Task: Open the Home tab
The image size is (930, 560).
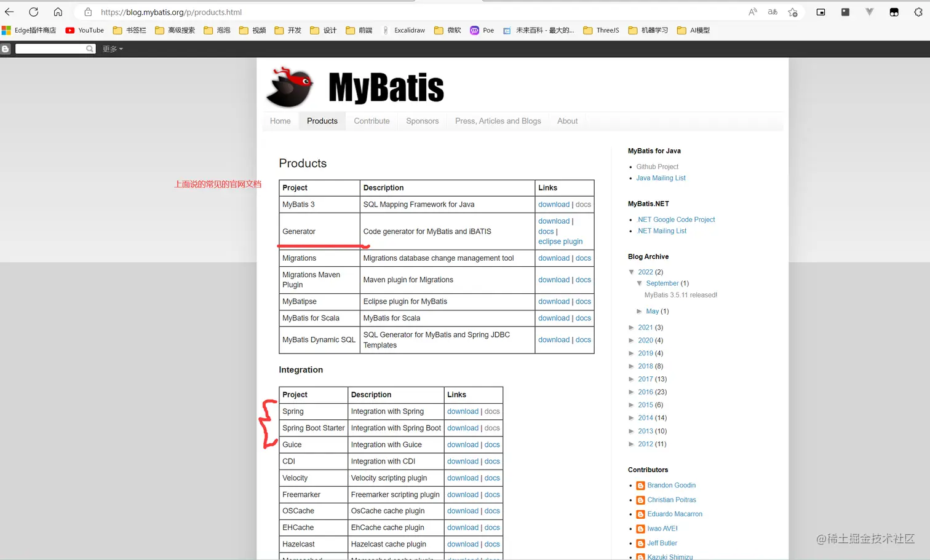Action: pyautogui.click(x=280, y=121)
